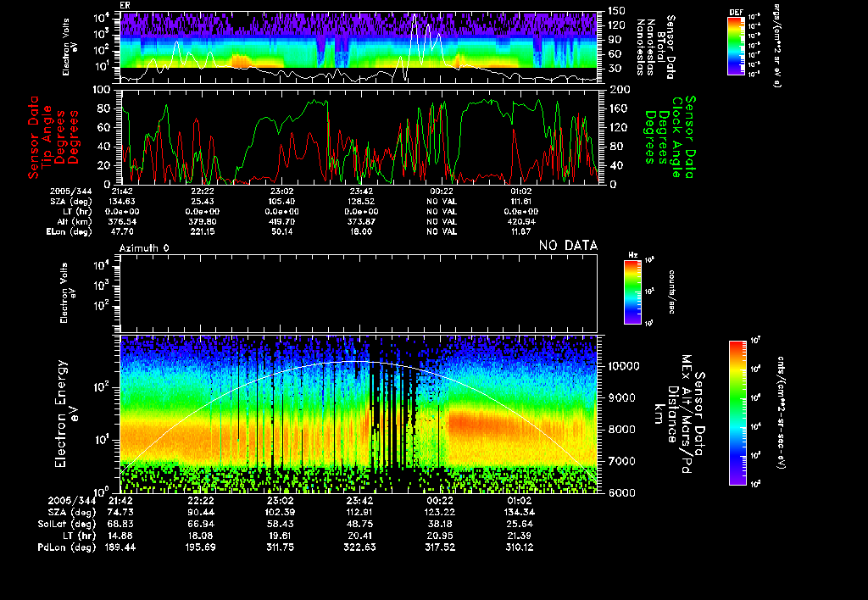Select the SolLat value 68.83
This screenshot has width=868, height=600.
tap(121, 524)
